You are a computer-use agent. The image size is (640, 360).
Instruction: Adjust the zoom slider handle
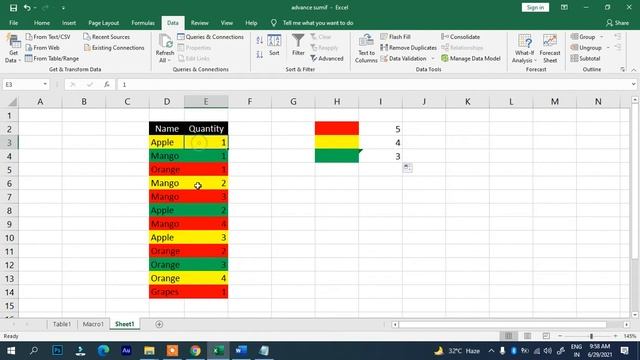point(591,336)
